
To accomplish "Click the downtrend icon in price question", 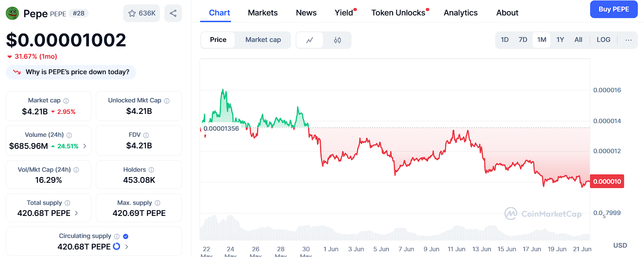I will [x=17, y=72].
